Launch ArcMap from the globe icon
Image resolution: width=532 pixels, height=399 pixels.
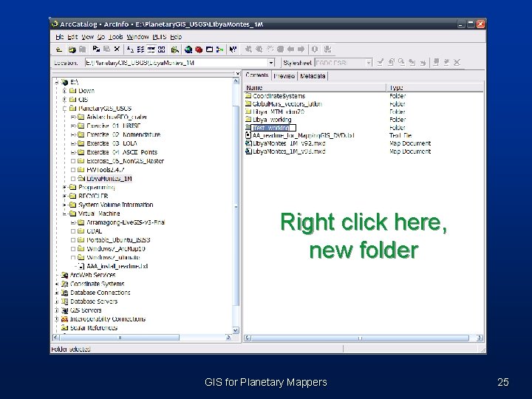188,50
